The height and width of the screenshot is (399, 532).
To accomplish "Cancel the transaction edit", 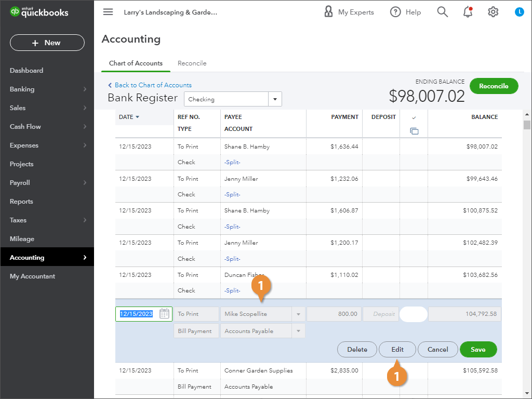I will [437, 350].
